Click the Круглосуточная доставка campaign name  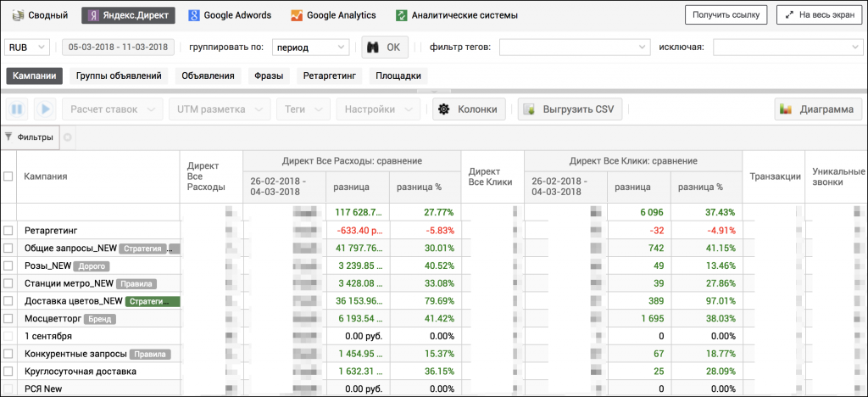point(81,372)
